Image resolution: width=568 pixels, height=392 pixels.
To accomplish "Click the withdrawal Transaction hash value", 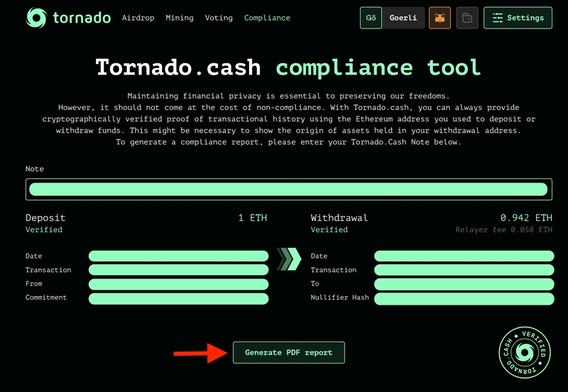I will [x=464, y=270].
